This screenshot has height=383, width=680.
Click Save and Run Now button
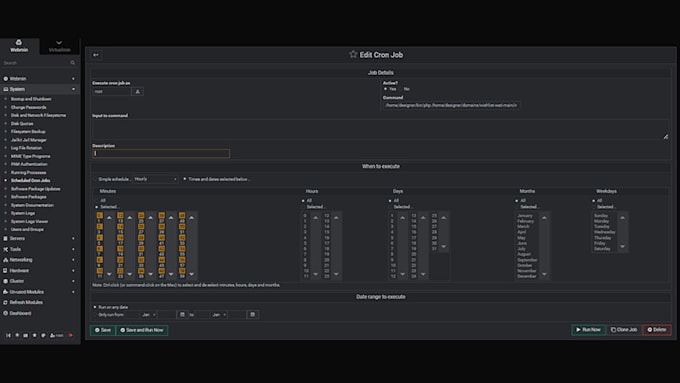(x=142, y=330)
